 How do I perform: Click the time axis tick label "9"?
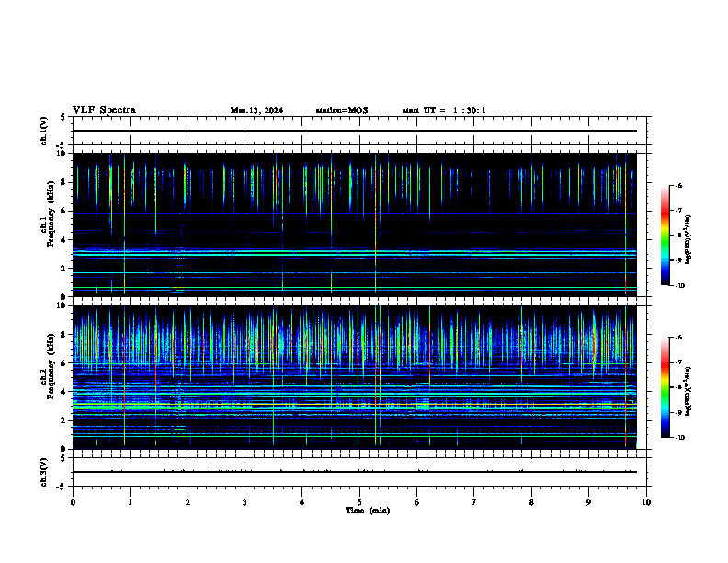tap(588, 502)
